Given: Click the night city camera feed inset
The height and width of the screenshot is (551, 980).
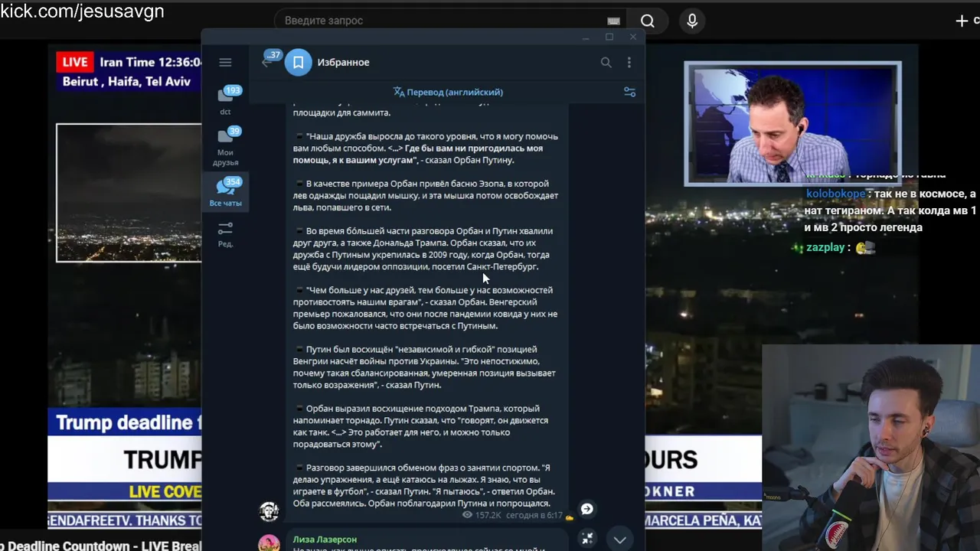Looking at the screenshot, I should (129, 193).
